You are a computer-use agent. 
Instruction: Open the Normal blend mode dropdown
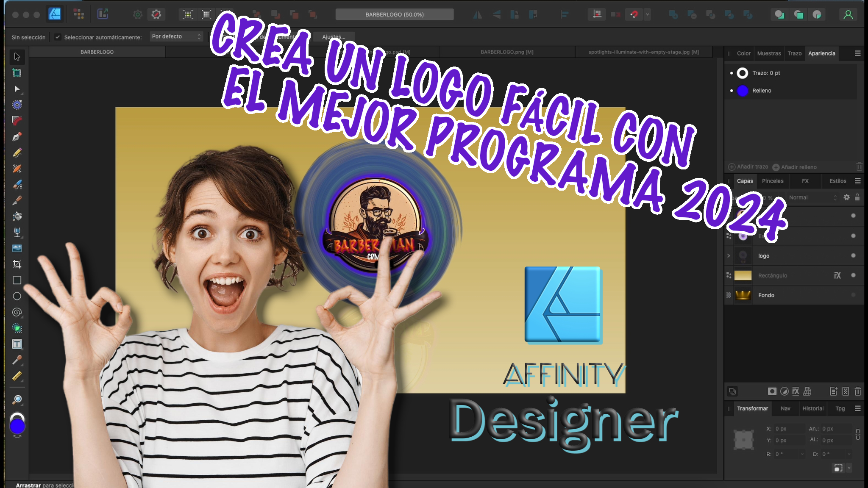pos(812,197)
